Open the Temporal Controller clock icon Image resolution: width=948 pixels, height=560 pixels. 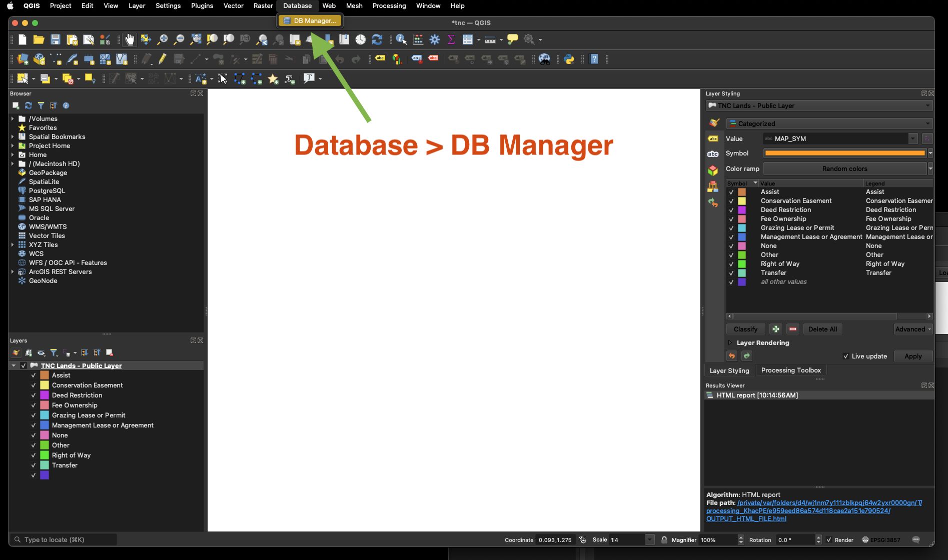361,39
